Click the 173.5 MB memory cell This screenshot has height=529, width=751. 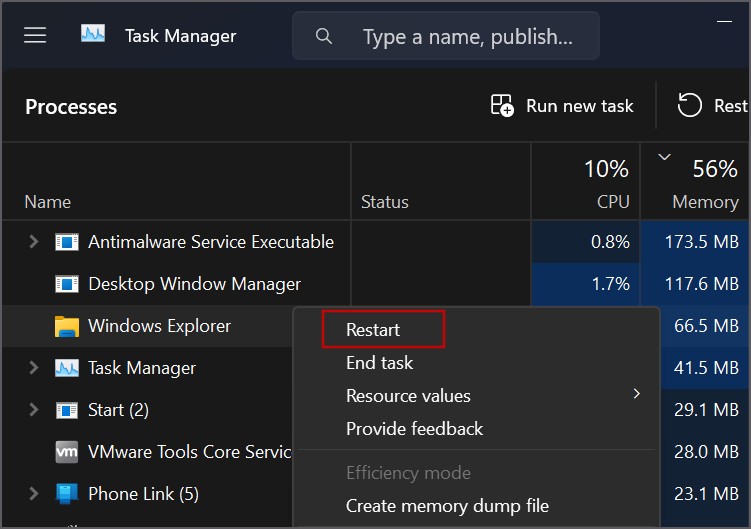(x=696, y=242)
